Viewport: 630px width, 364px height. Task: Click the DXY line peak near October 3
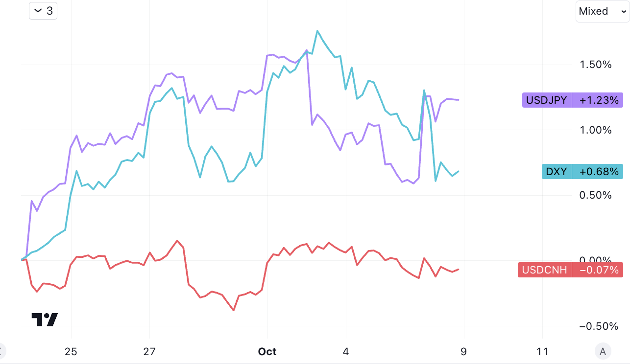(318, 30)
